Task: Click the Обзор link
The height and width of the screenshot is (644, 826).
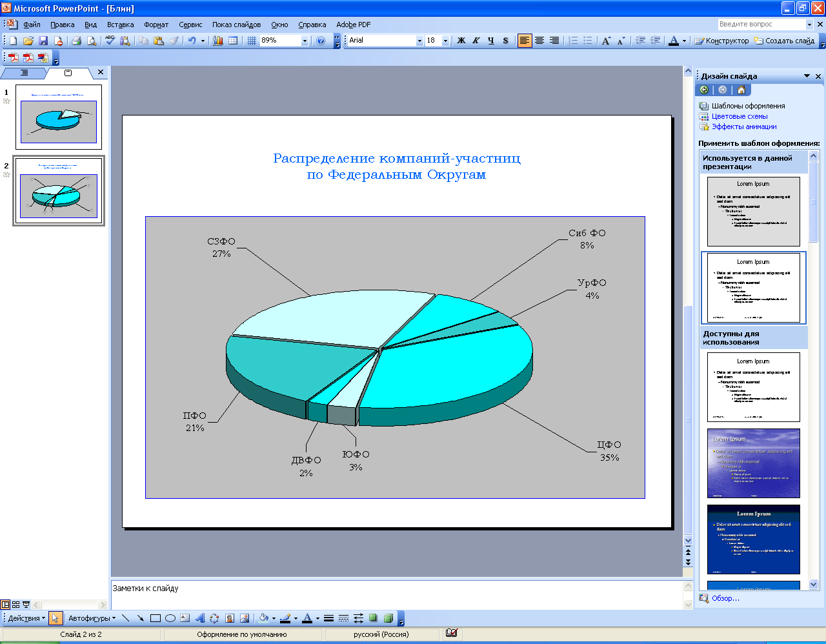Action: pyautogui.click(x=725, y=598)
